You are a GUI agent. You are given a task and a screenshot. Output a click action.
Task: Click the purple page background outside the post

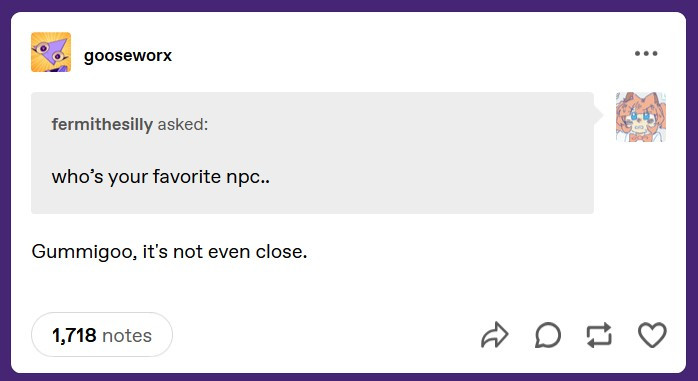349,5
